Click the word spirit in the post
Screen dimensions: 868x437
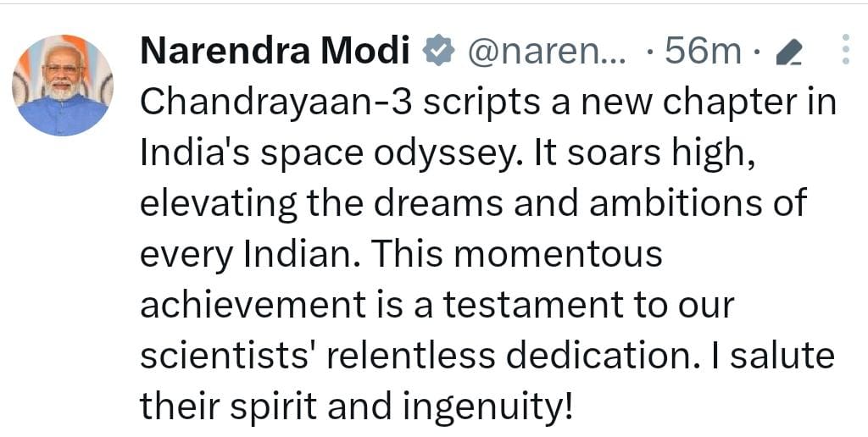tap(274, 408)
